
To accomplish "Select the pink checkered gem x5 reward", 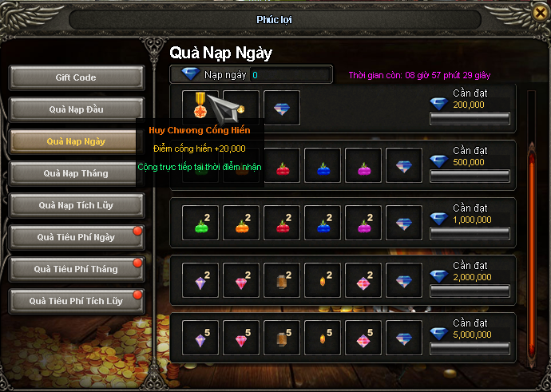I will point(363,338).
